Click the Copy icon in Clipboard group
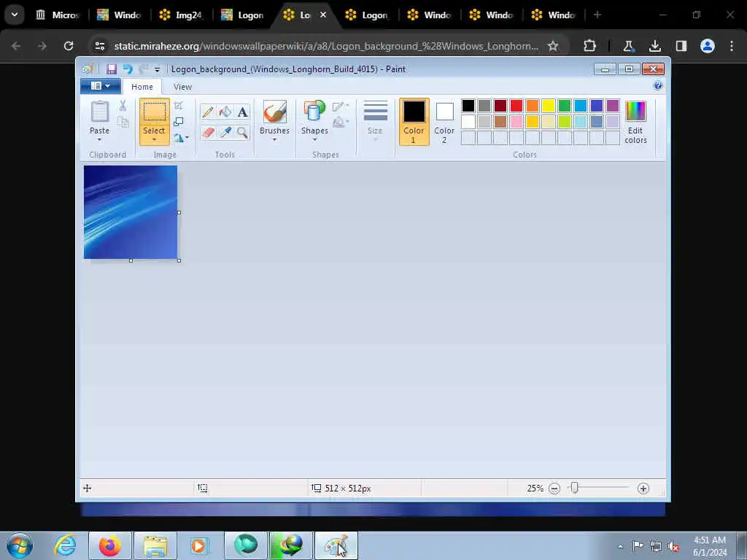This screenshot has width=747, height=560. [123, 122]
